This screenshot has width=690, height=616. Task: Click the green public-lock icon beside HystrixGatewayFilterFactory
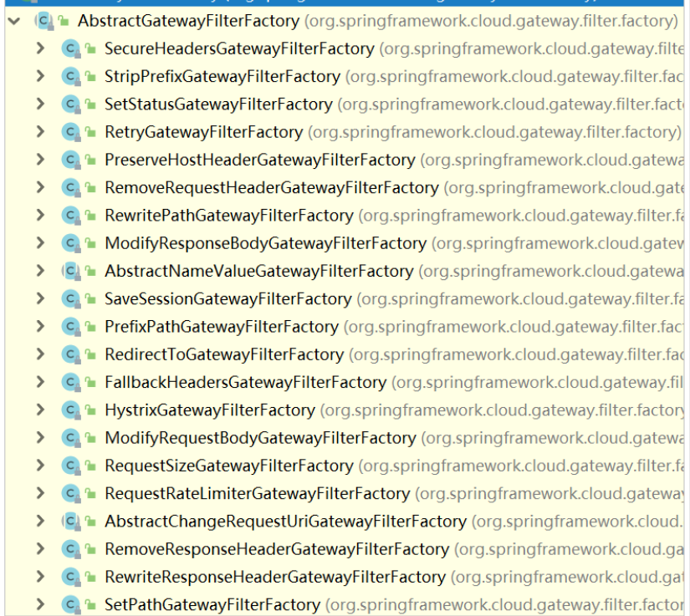point(90,410)
